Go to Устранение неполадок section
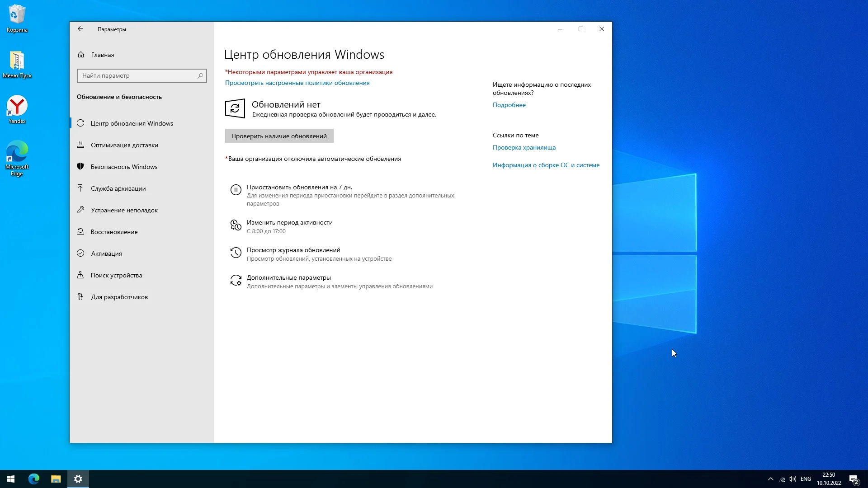The width and height of the screenshot is (868, 488). 124,210
